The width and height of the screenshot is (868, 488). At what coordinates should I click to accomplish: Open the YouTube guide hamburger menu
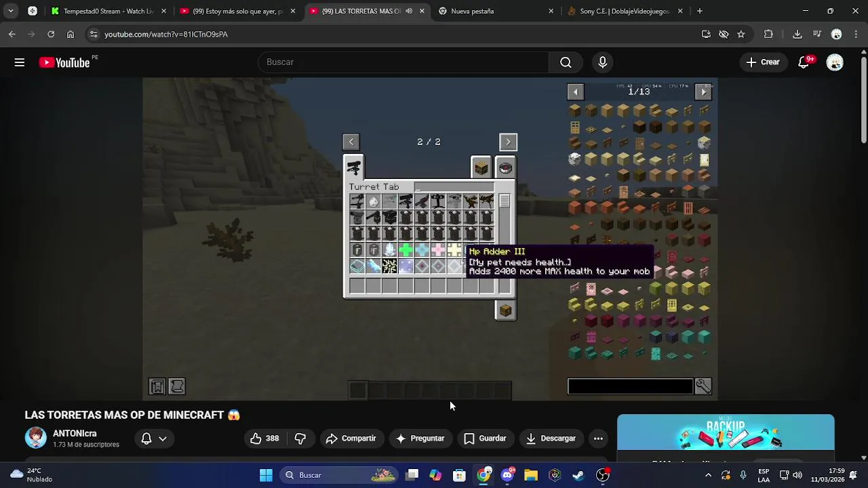click(x=20, y=62)
